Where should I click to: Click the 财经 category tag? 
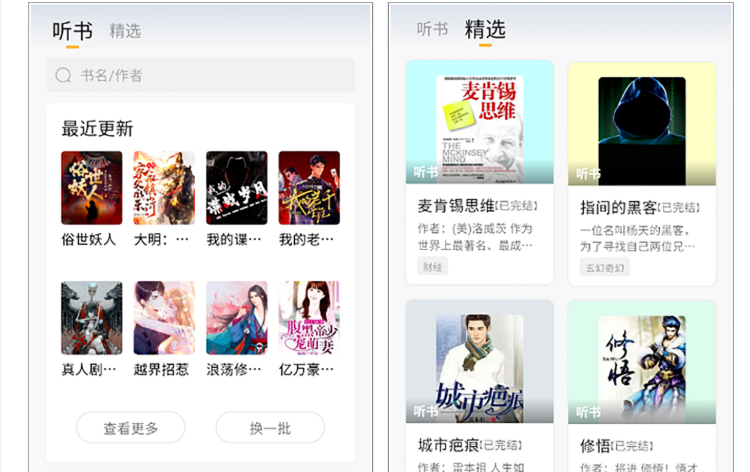point(432,267)
